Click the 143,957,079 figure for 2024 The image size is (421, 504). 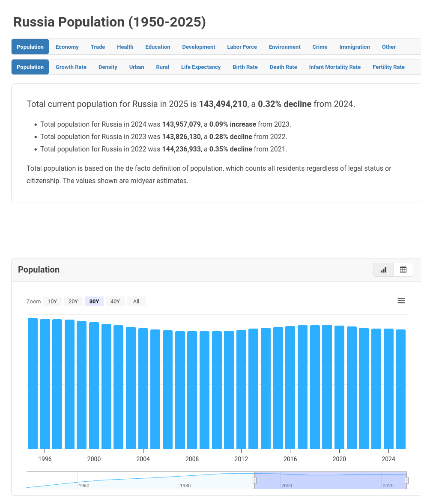point(182,124)
